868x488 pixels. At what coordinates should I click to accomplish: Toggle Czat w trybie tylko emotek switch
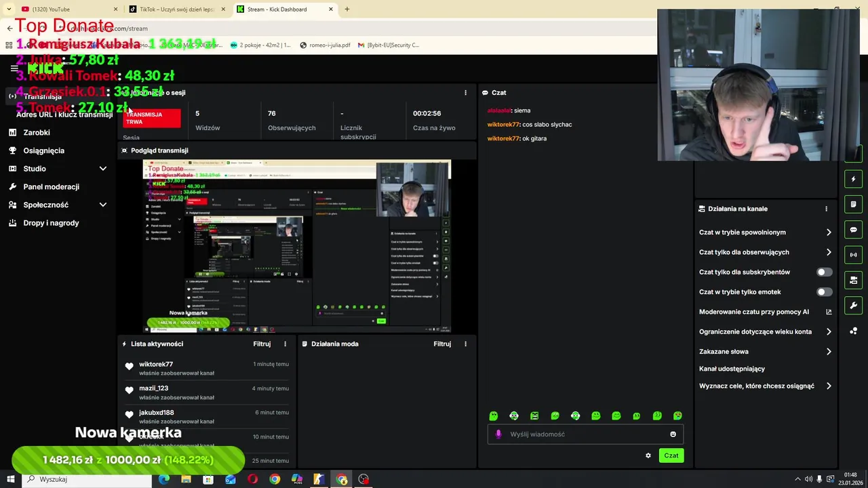(x=824, y=292)
